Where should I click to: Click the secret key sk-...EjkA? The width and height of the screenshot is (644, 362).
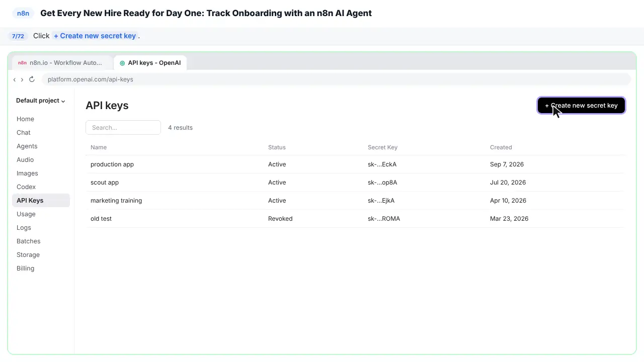pyautogui.click(x=381, y=201)
